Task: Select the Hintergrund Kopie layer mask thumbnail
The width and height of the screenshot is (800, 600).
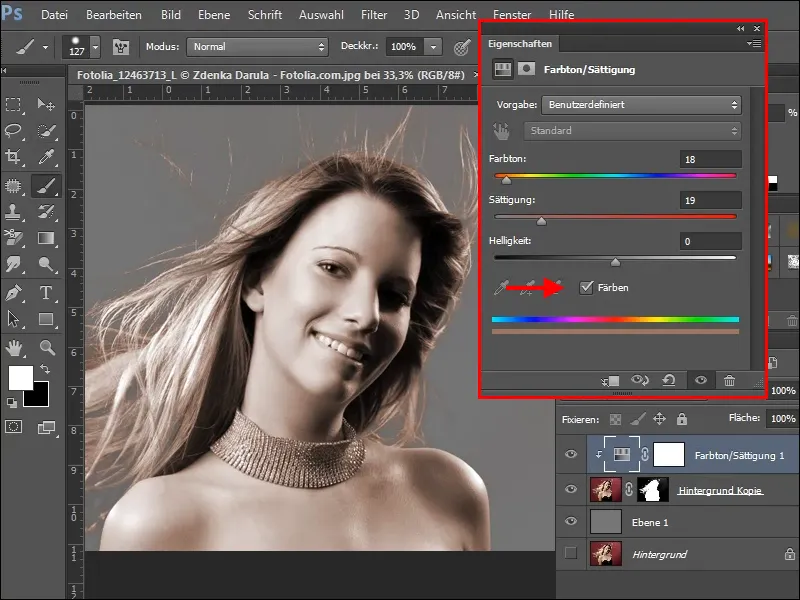Action: 653,490
